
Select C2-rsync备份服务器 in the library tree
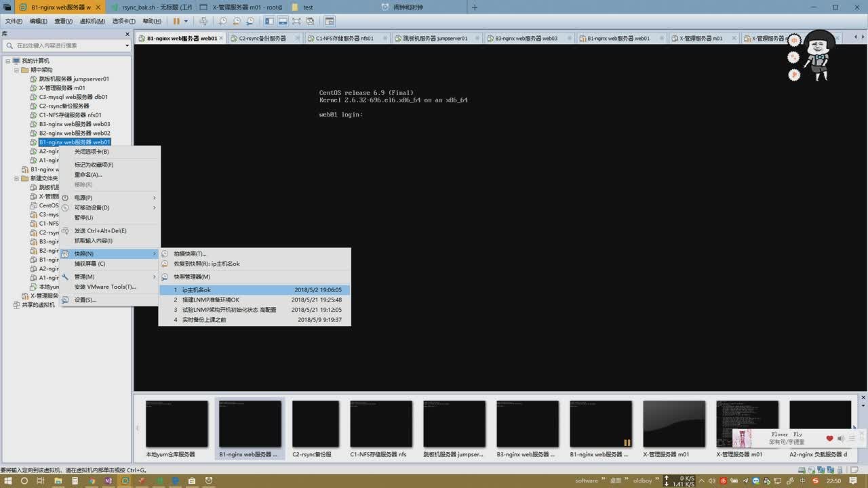point(64,106)
